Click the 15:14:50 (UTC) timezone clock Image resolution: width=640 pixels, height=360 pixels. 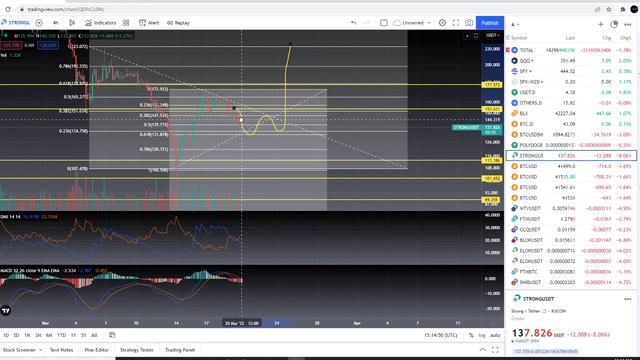(440, 335)
